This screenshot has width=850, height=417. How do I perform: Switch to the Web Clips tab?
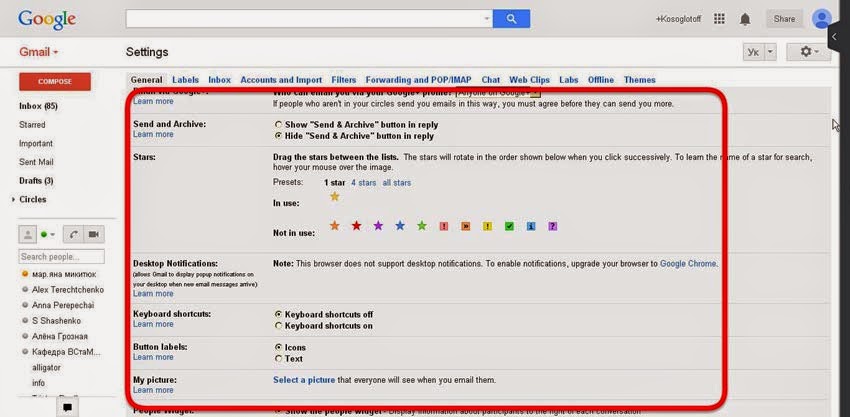coord(530,80)
